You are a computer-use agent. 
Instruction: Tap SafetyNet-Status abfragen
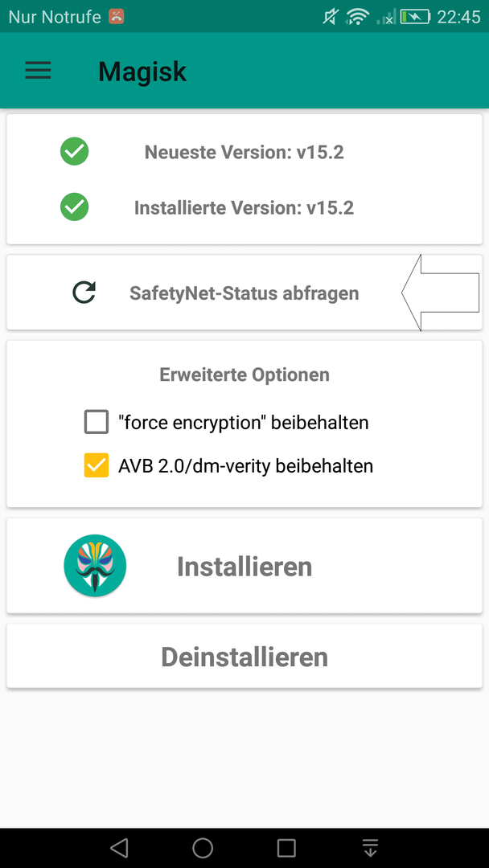[244, 293]
